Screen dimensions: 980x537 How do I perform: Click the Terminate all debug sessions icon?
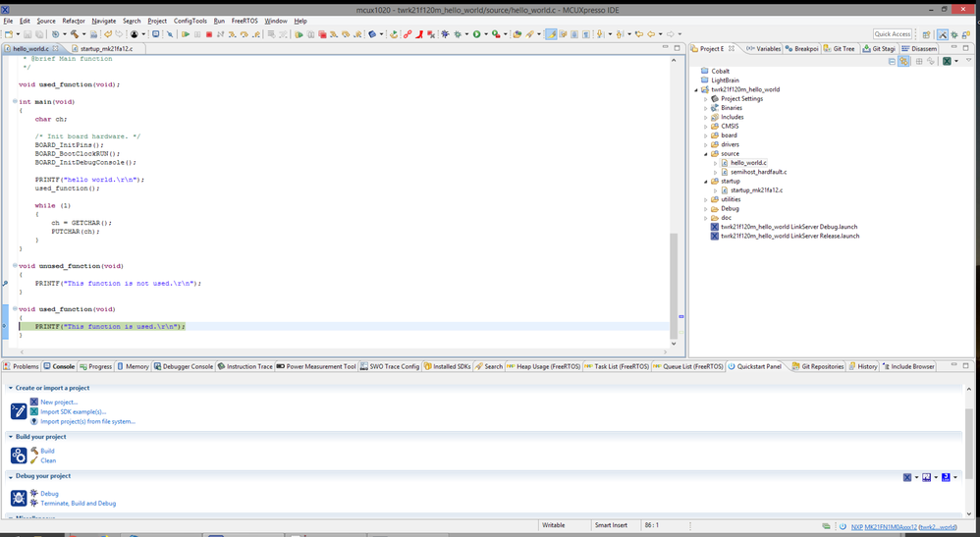(322, 34)
